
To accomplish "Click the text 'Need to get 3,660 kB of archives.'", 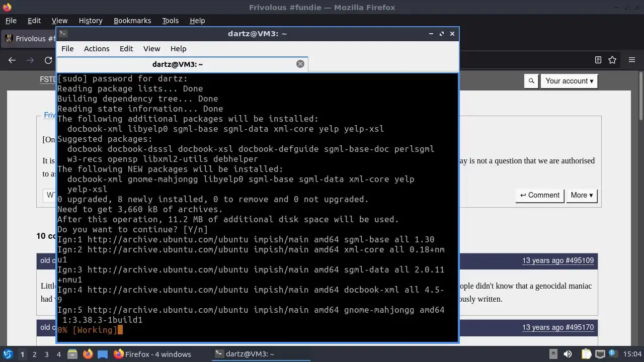I will pyautogui.click(x=140, y=209).
